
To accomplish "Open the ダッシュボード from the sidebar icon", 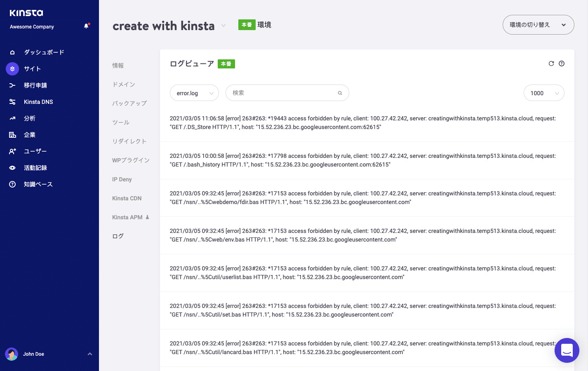I will pos(12,52).
